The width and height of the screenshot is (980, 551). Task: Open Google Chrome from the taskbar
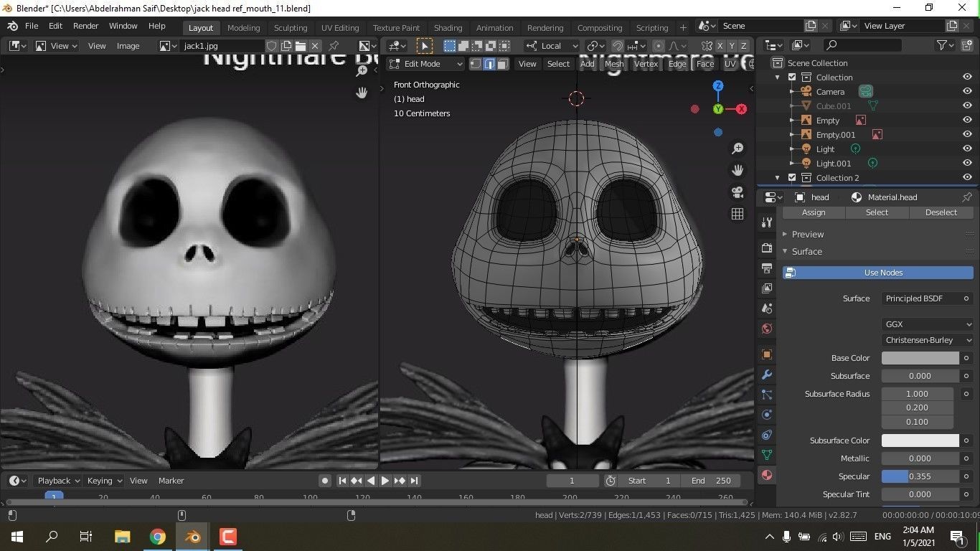[158, 537]
